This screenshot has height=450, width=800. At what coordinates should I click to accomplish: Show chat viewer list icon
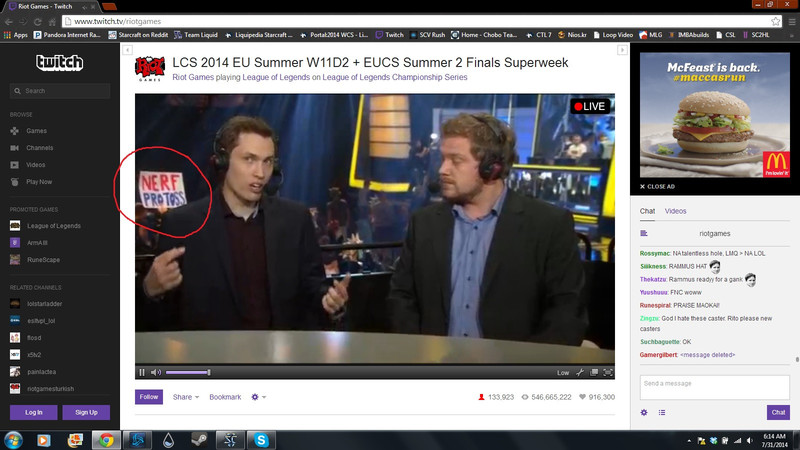pyautogui.click(x=662, y=413)
